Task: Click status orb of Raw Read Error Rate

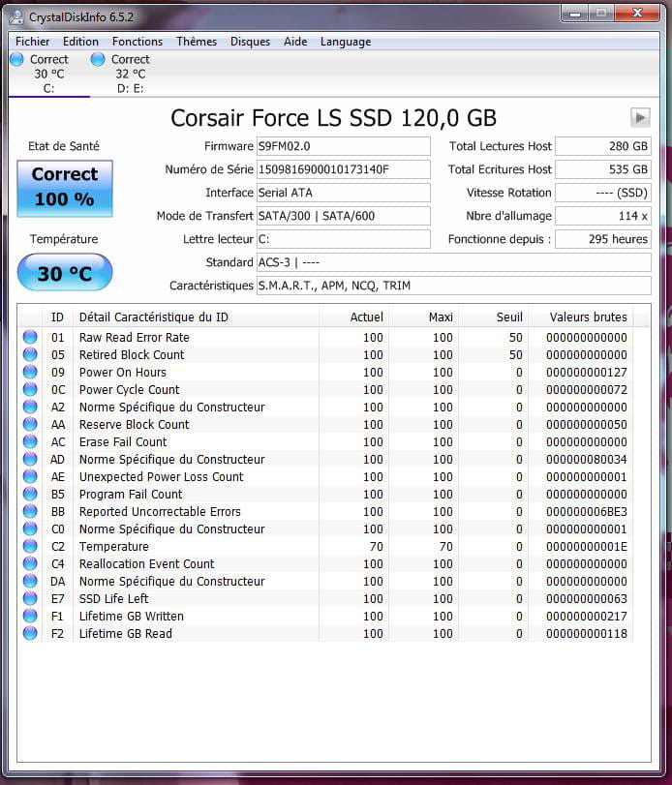Action: point(30,337)
